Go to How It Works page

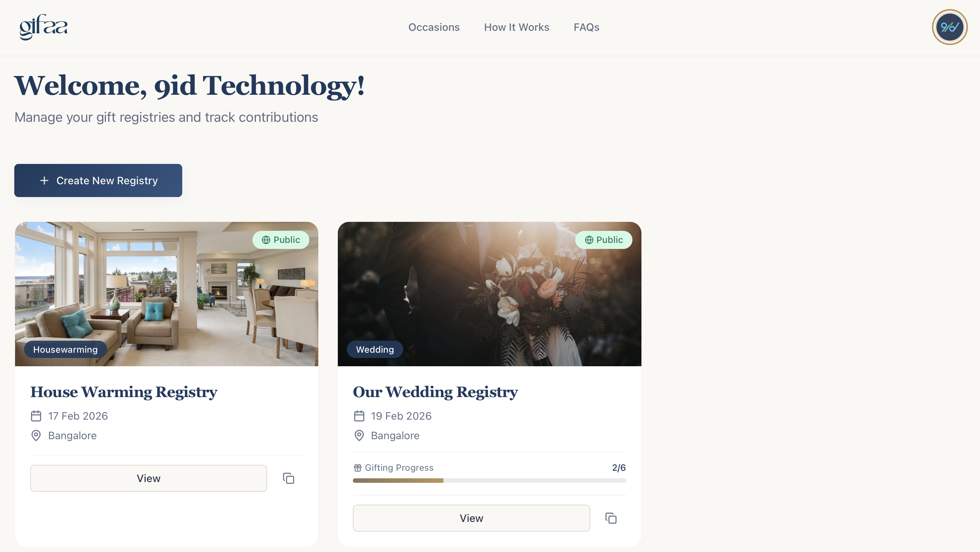point(517,27)
